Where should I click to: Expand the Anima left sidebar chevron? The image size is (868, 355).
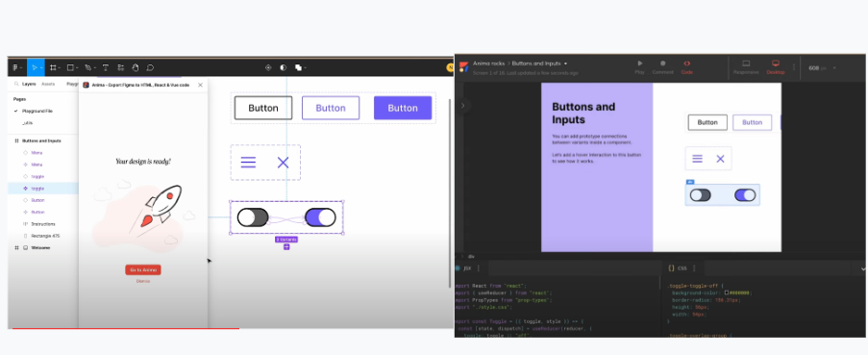(x=462, y=105)
